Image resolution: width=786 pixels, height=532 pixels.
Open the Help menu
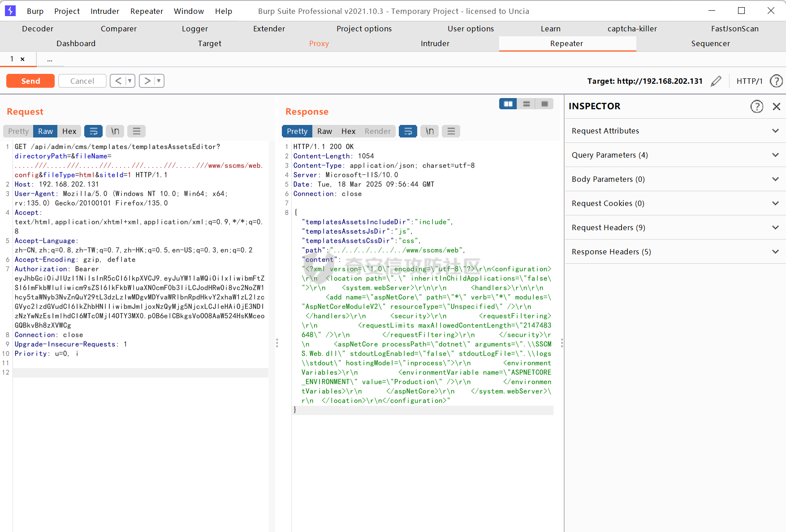tap(224, 11)
